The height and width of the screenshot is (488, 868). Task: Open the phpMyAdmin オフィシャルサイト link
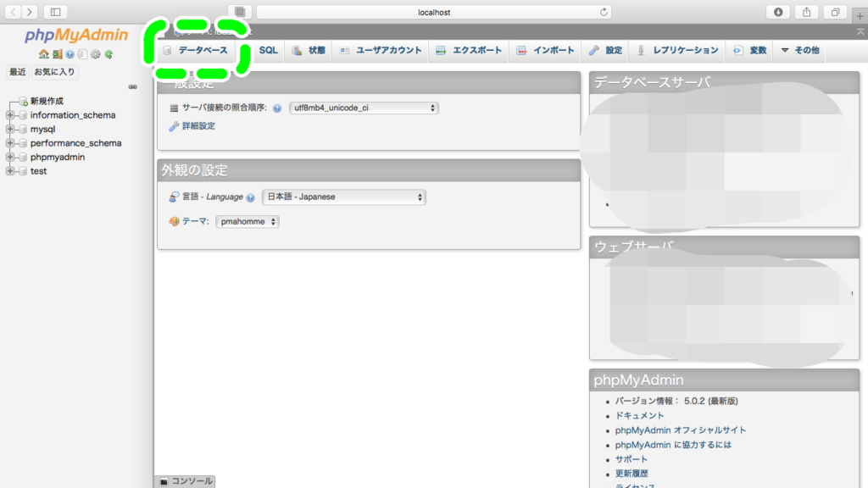pos(678,430)
